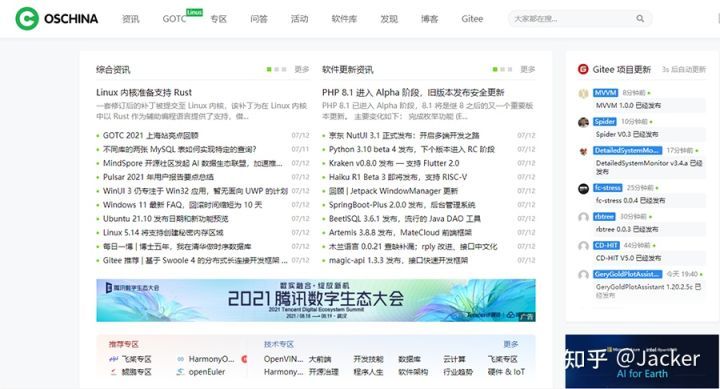Click the AI for Earth ad banner
The image size is (720, 389).
click(x=642, y=361)
